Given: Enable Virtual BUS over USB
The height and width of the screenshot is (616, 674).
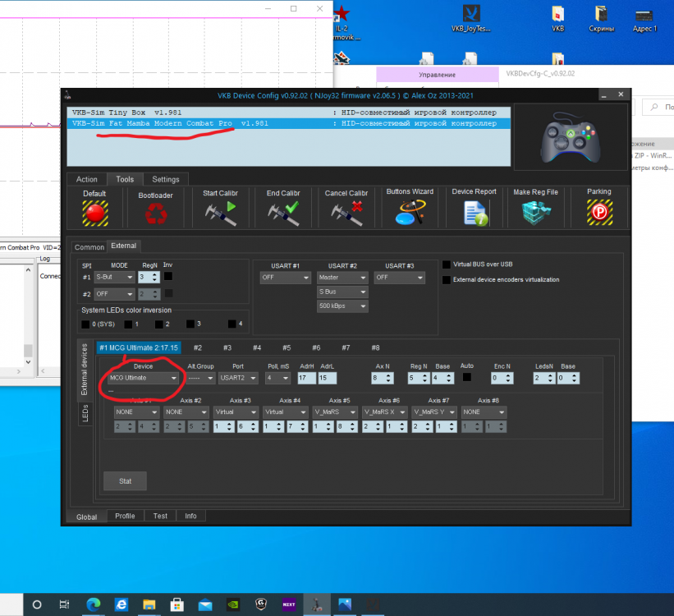Looking at the screenshot, I should tap(447, 264).
